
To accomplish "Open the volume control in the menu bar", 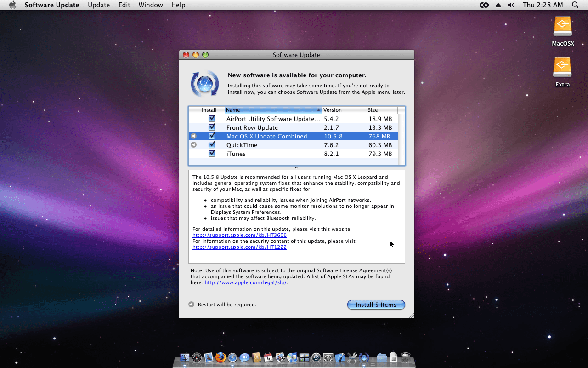I will tap(511, 5).
